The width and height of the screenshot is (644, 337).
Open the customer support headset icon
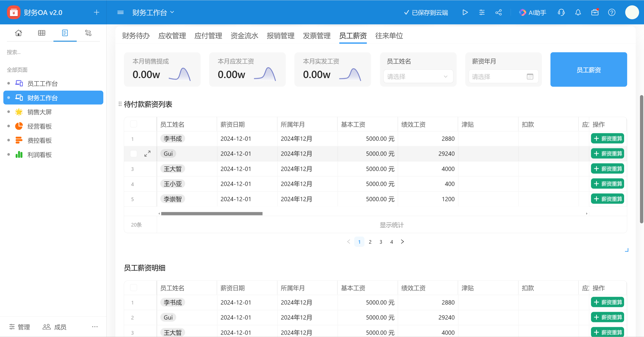561,12
